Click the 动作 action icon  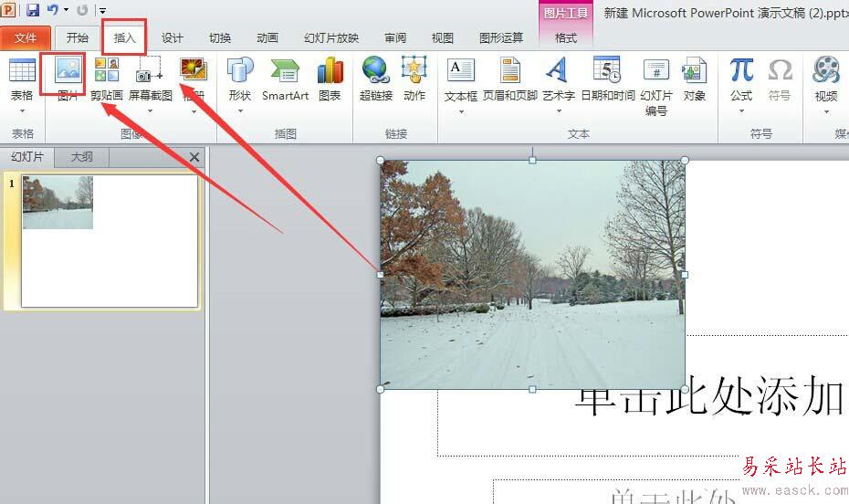tap(414, 70)
